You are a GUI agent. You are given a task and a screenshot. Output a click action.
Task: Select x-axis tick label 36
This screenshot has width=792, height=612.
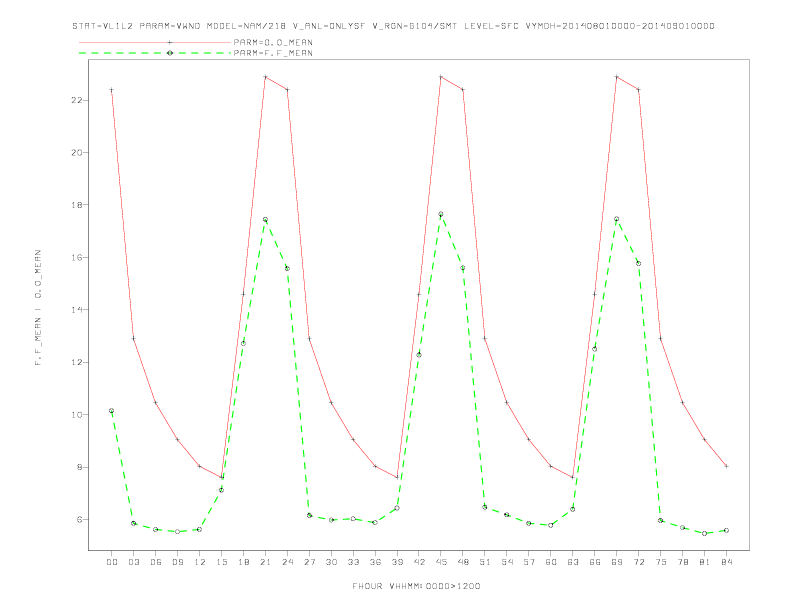pyautogui.click(x=375, y=562)
